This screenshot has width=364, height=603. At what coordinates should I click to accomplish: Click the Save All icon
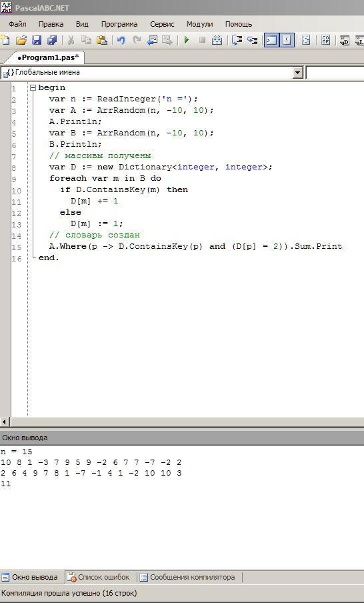click(52, 40)
